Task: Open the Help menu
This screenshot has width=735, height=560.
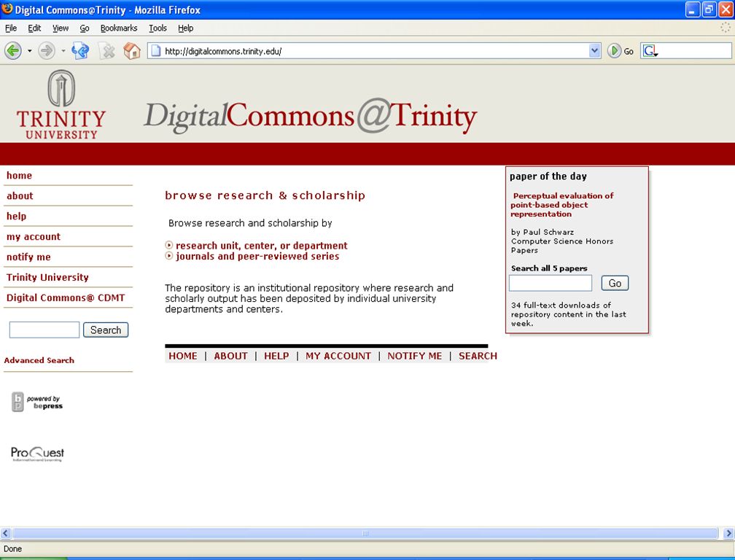Action: point(186,28)
